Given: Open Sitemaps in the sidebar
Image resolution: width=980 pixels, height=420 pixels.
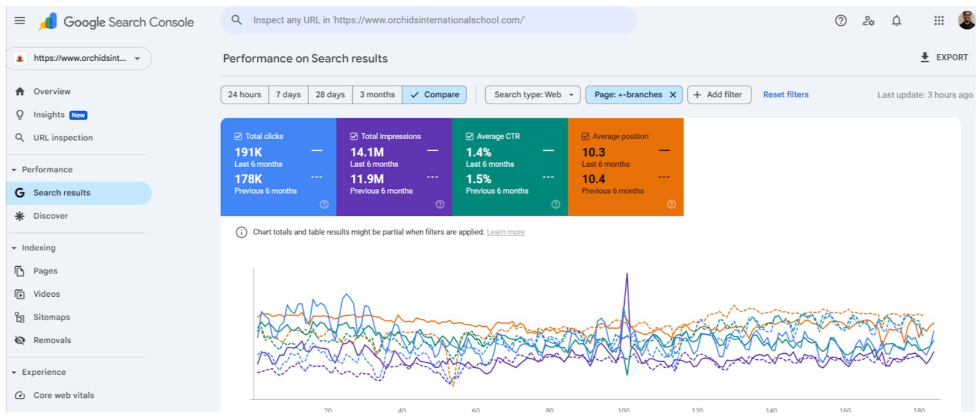Looking at the screenshot, I should point(51,317).
